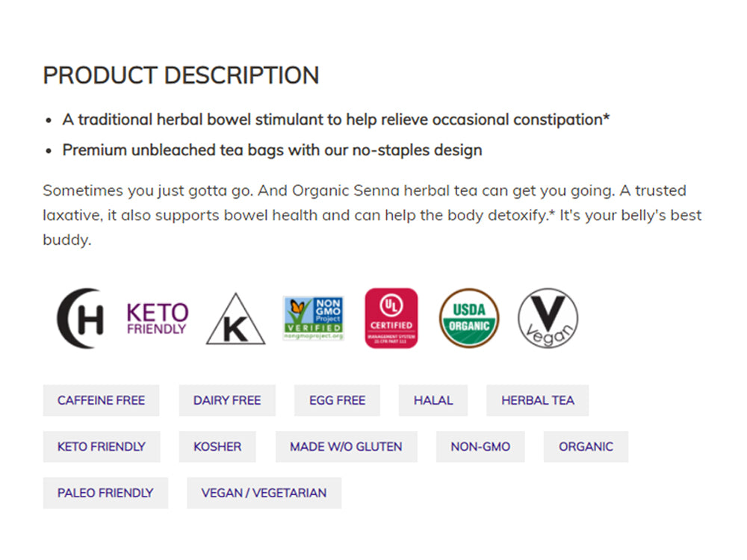Image resolution: width=747 pixels, height=560 pixels.
Task: Click the Triangle K kosher symbol
Action: coord(235,320)
